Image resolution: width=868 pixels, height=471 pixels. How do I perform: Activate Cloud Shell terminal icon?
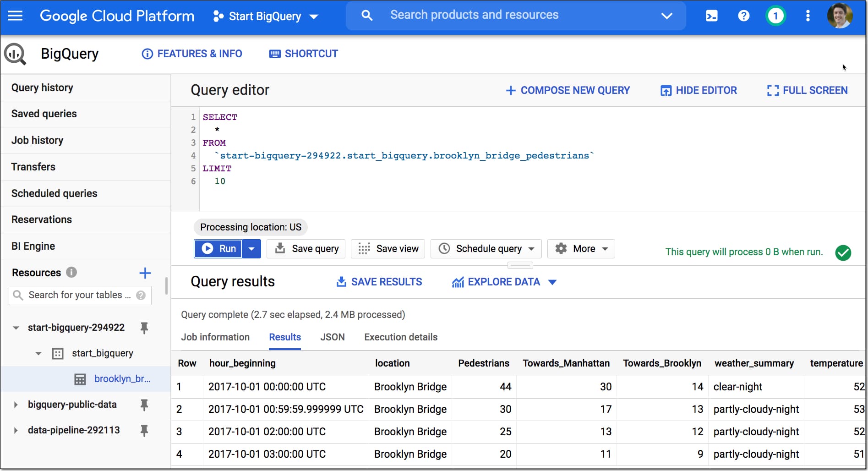711,16
